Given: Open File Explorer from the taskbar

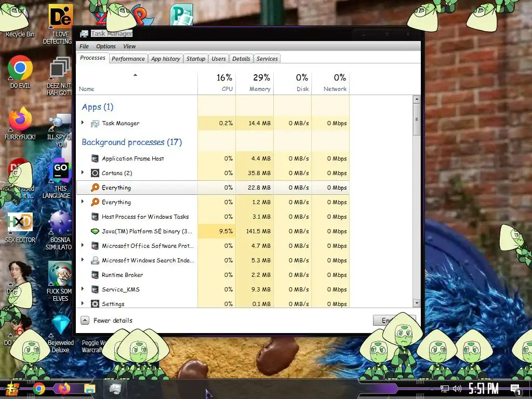Looking at the screenshot, I should click(89, 389).
